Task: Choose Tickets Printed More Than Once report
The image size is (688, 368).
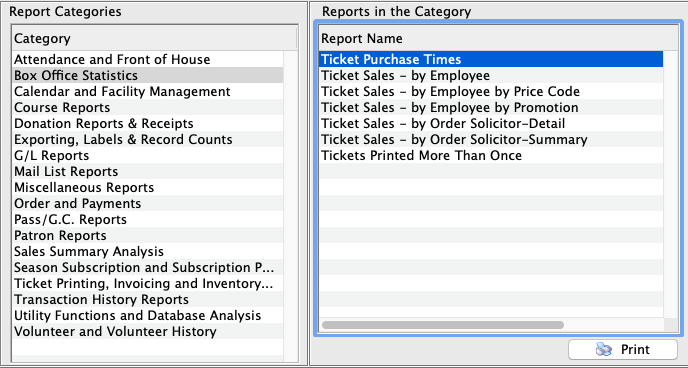Action: [x=491, y=155]
